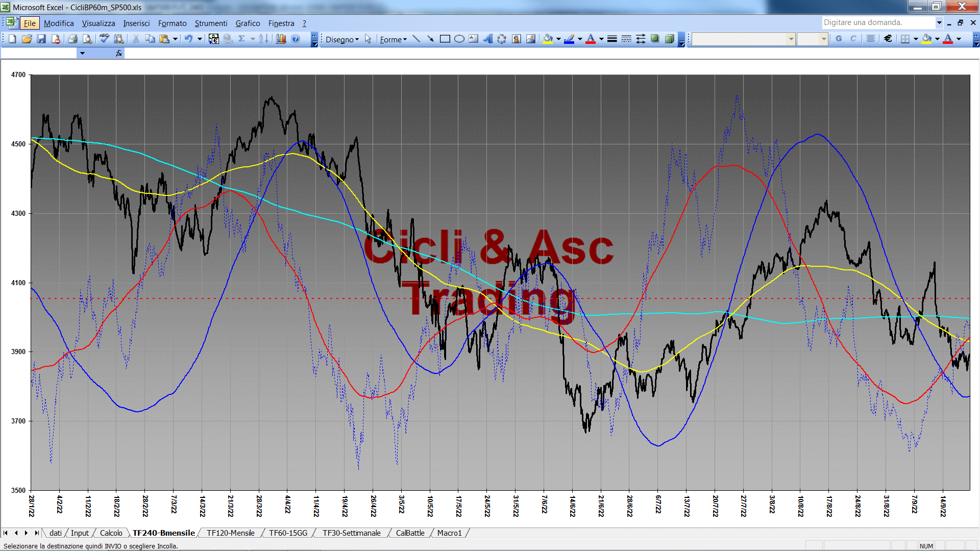Open the Chart Wizard icon
Image resolution: width=980 pixels, height=551 pixels.
(x=281, y=39)
